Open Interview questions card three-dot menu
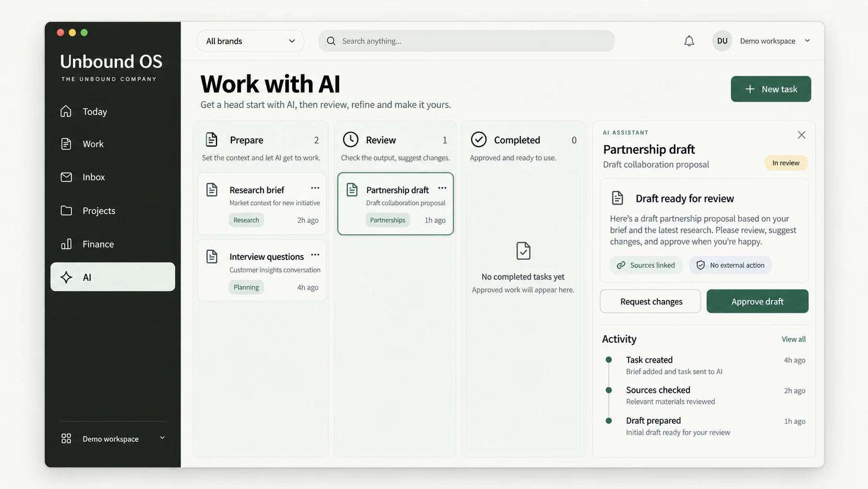This screenshot has width=868, height=489. [315, 255]
